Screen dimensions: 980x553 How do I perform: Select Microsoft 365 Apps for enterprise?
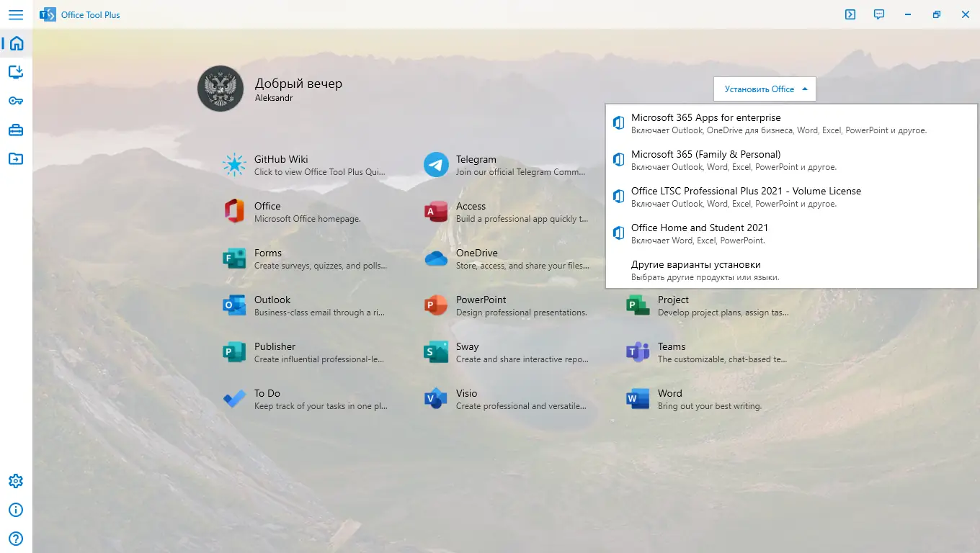(791, 123)
